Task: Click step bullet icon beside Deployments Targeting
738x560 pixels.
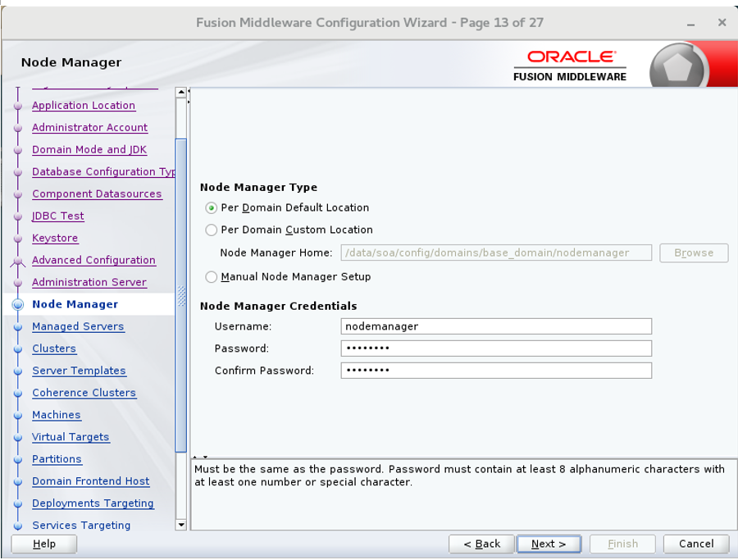Action: click(18, 504)
